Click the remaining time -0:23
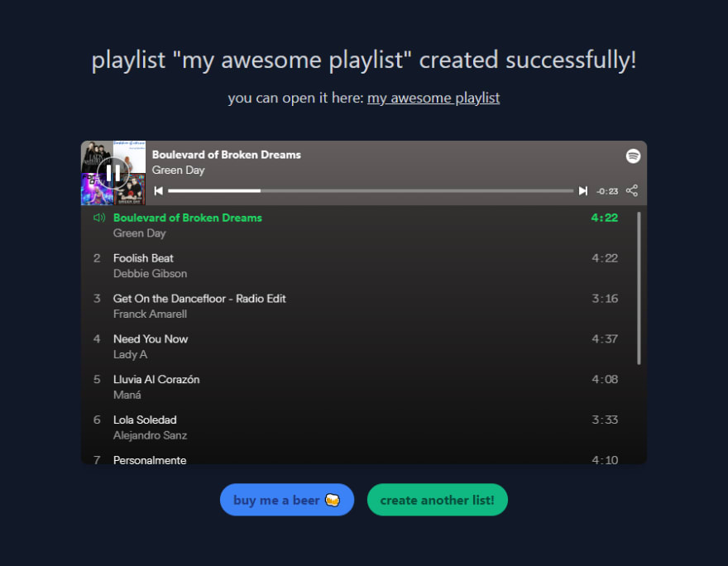The width and height of the screenshot is (728, 566). [607, 191]
